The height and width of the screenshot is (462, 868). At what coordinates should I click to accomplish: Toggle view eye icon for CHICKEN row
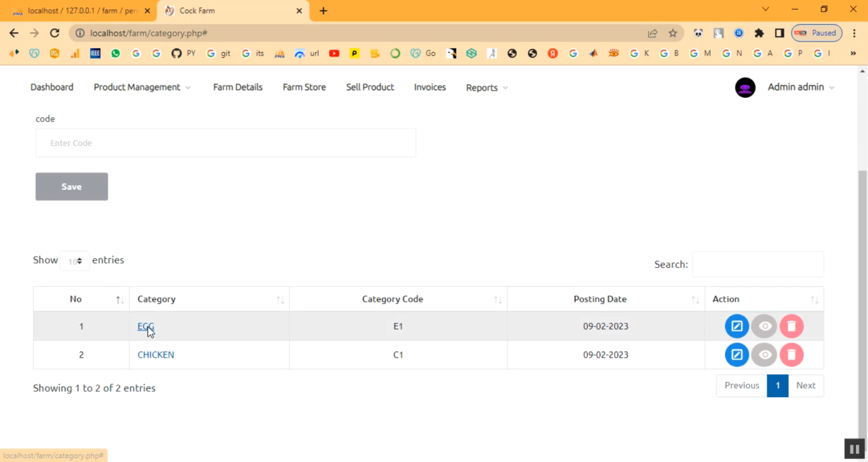(x=764, y=354)
